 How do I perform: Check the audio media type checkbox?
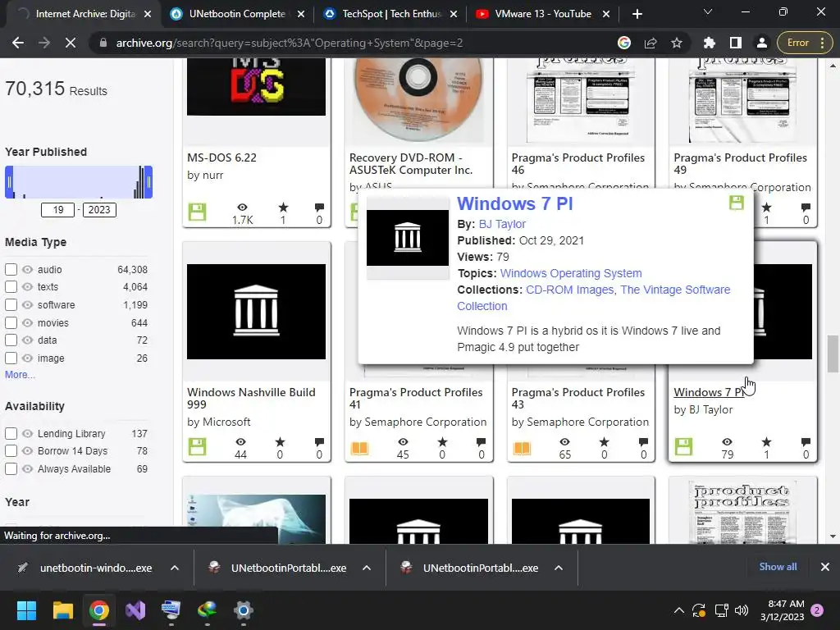(11, 269)
